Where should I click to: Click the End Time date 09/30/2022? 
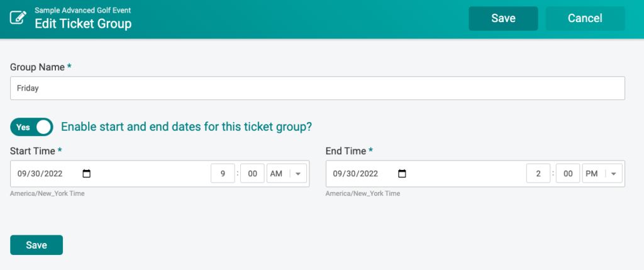click(x=355, y=174)
